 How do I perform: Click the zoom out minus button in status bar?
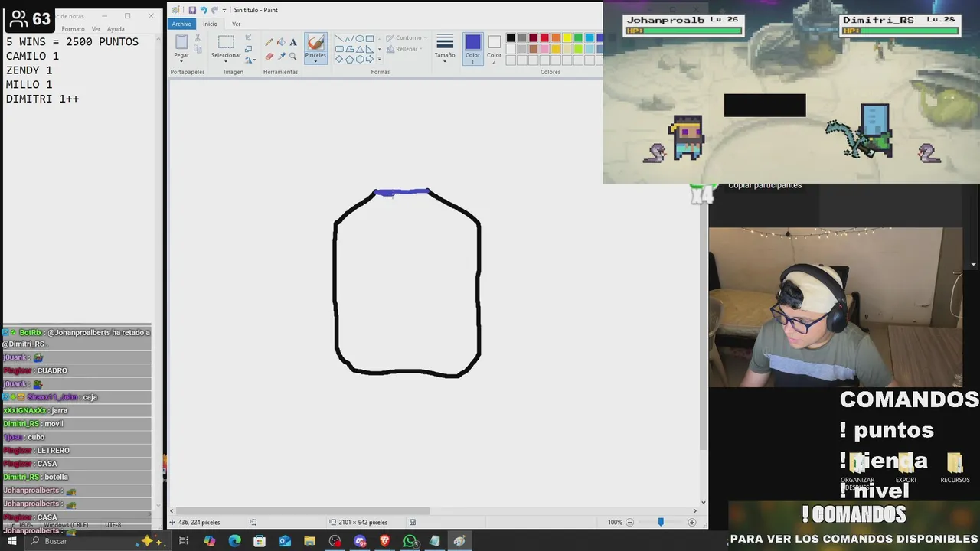point(629,522)
